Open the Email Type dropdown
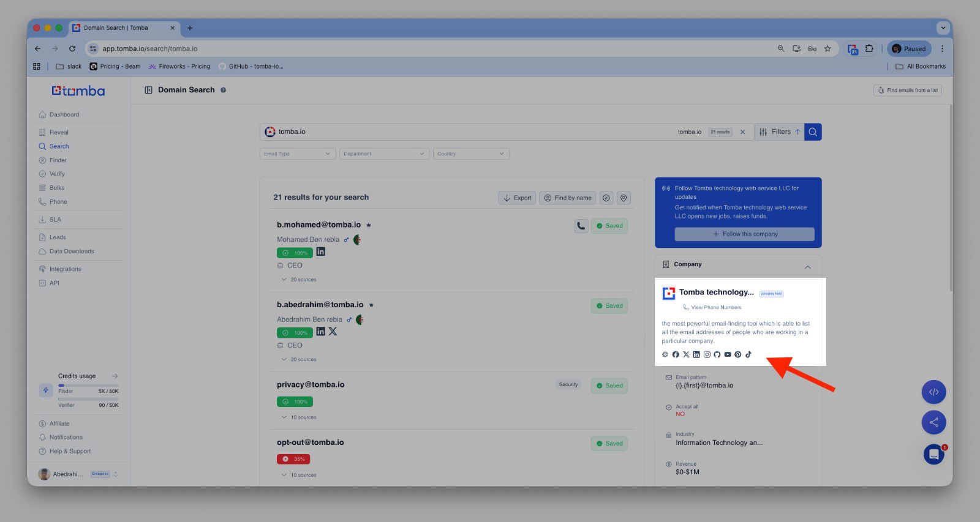This screenshot has width=980, height=522. 298,154
